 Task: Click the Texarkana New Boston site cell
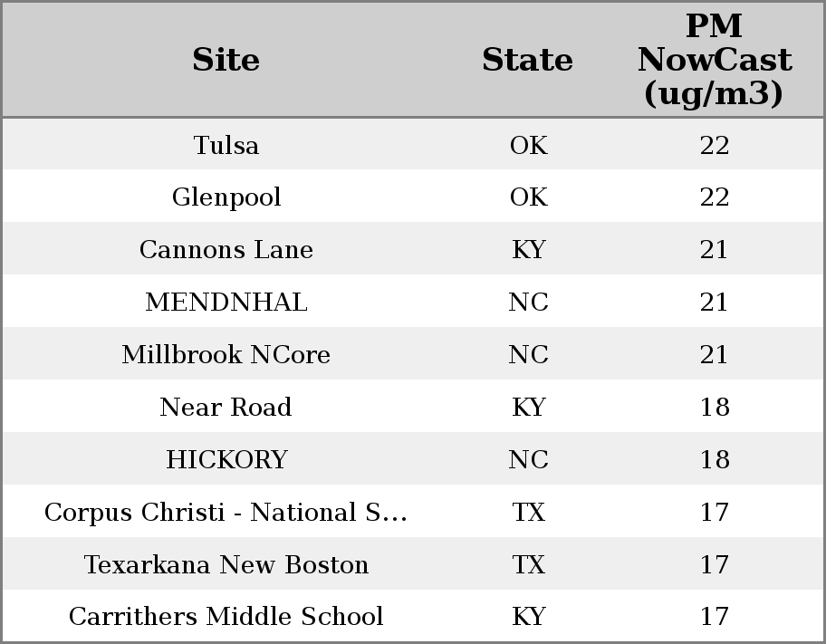[226, 564]
